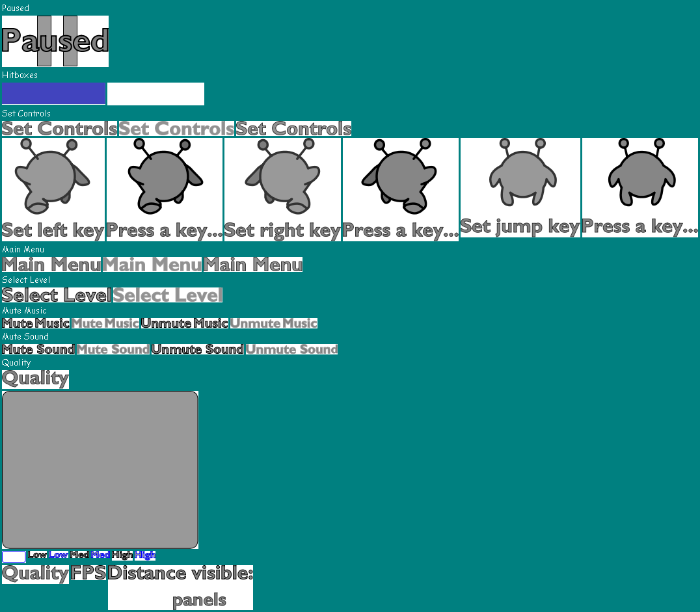The image size is (700, 612).
Task: Click the small Mute Sound section heading
Action: [25, 336]
